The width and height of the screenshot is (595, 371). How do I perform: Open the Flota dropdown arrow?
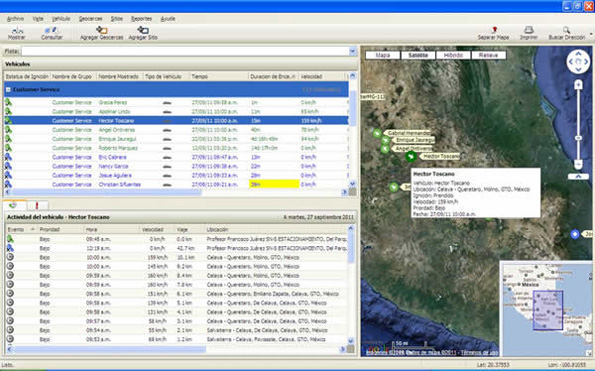[353, 51]
